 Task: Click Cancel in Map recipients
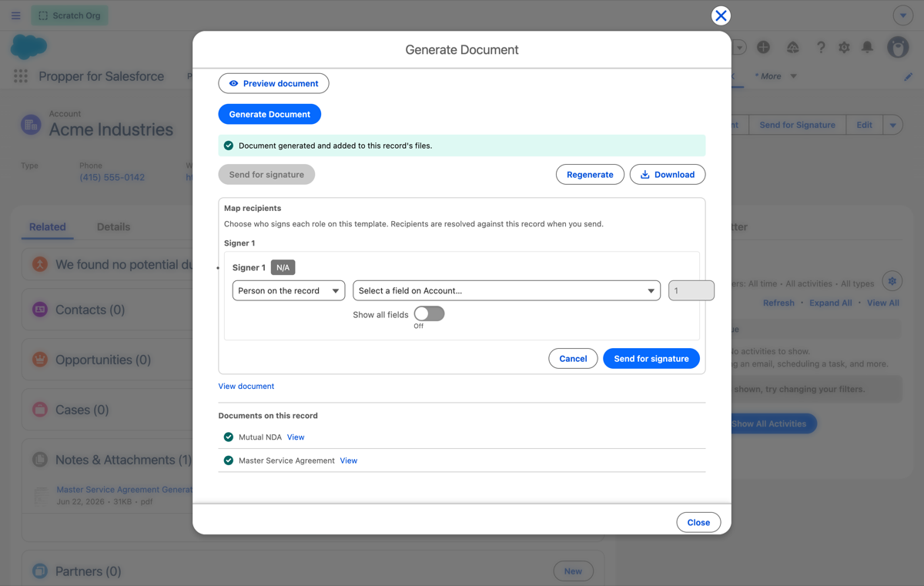coord(573,358)
